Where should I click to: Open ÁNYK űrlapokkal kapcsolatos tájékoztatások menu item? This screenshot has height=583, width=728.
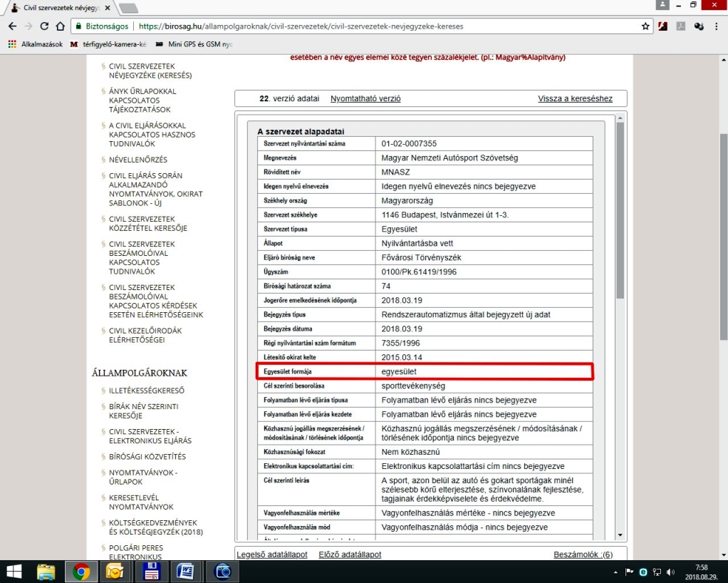[142, 100]
